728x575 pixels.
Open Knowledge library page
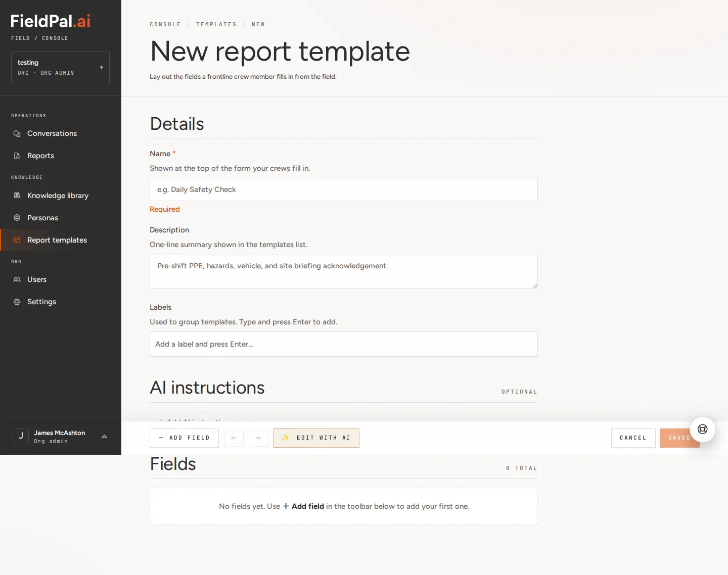pyautogui.click(x=61, y=196)
